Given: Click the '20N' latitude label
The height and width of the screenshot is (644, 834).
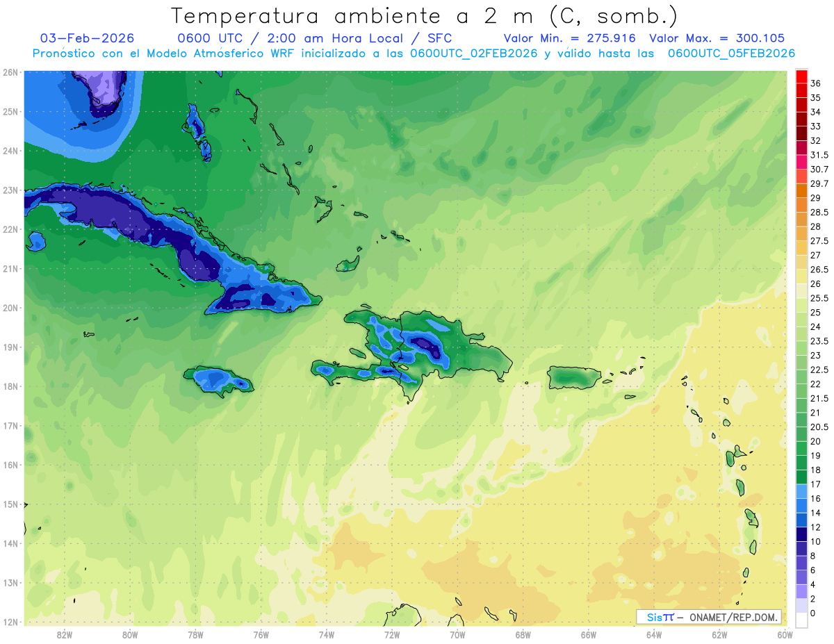Looking at the screenshot, I should (10, 308).
